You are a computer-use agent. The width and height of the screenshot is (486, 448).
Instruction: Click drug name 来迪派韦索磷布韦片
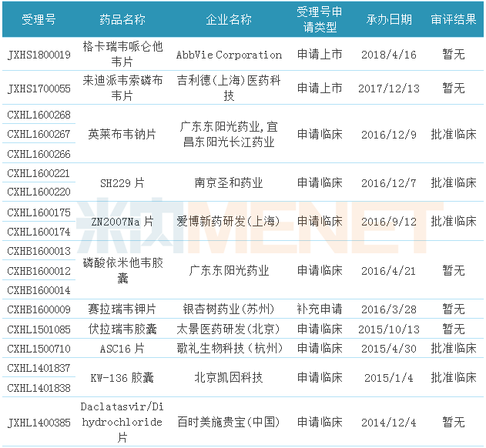122,88
